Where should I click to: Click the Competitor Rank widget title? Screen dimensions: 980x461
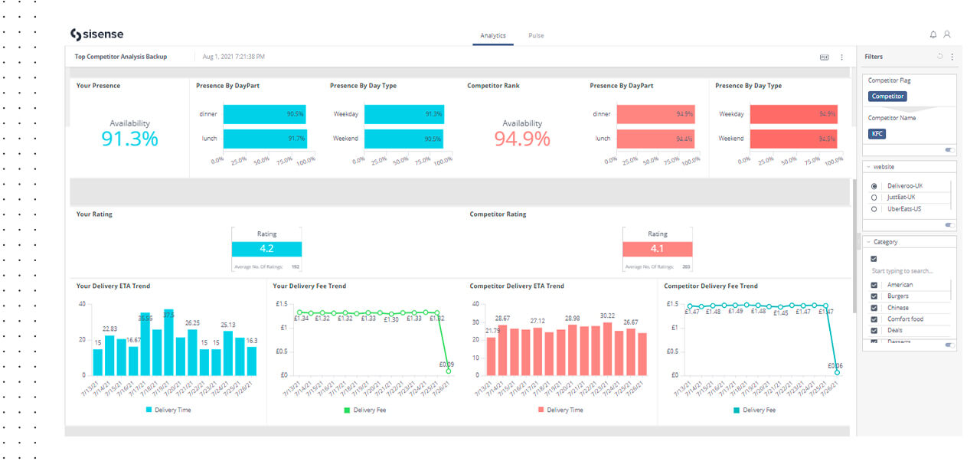click(x=493, y=86)
